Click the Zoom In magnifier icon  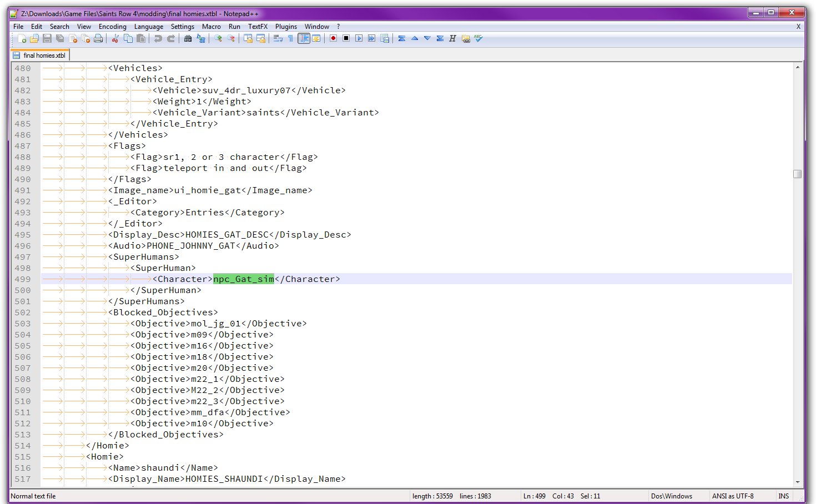pyautogui.click(x=218, y=38)
